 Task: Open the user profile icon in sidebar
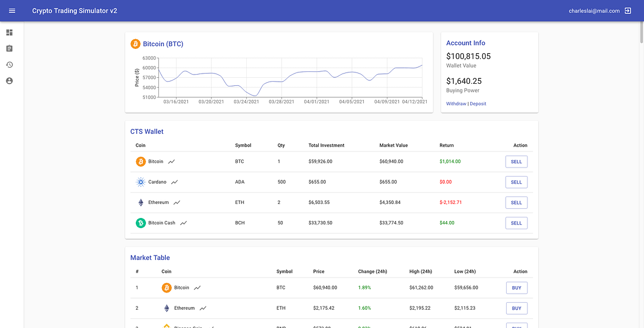click(9, 81)
